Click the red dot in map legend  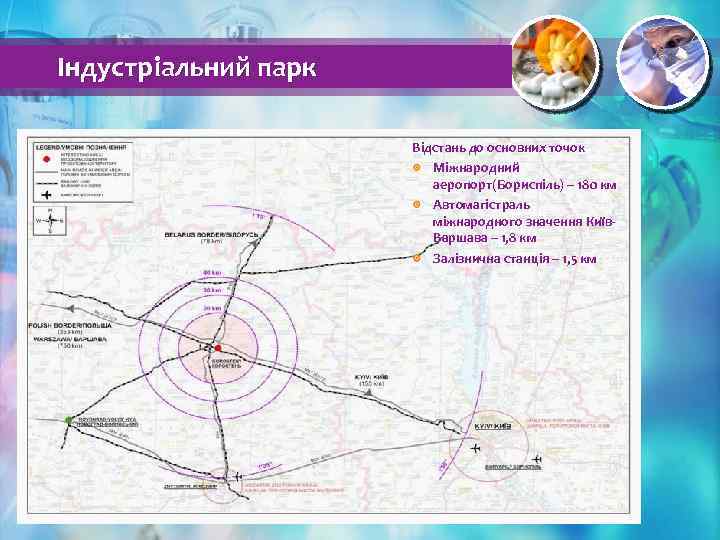pos(46,159)
